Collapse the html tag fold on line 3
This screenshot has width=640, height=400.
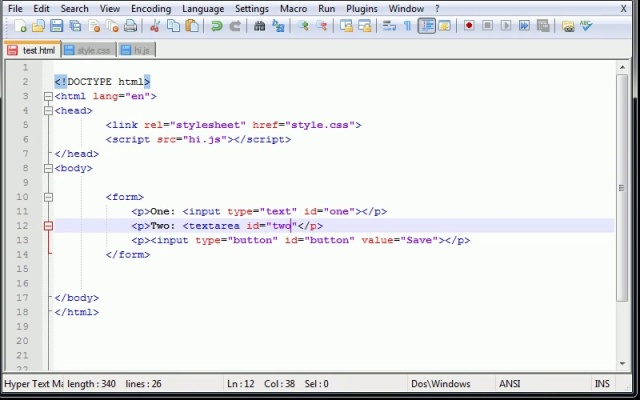(x=48, y=96)
